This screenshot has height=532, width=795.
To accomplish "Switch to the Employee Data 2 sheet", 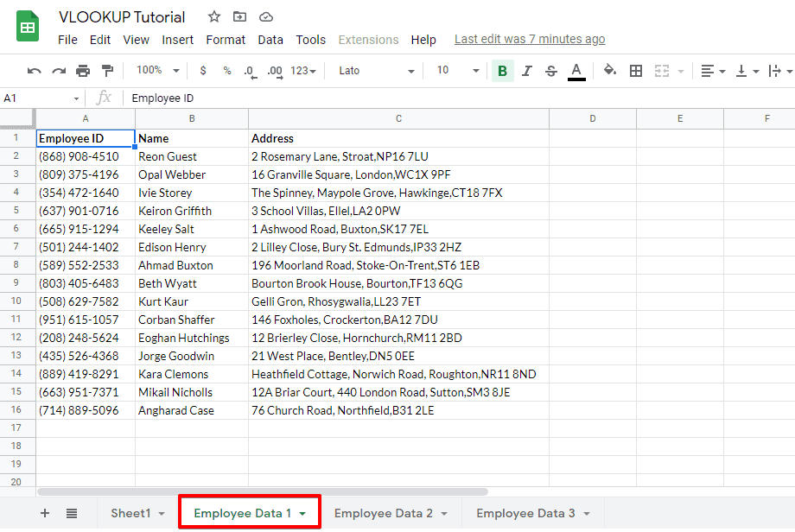I will pyautogui.click(x=385, y=512).
